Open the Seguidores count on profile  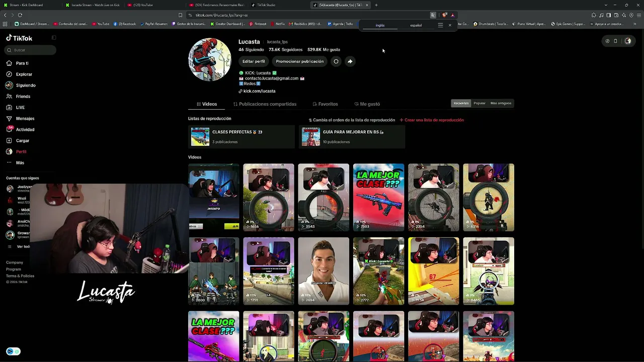coord(286,50)
